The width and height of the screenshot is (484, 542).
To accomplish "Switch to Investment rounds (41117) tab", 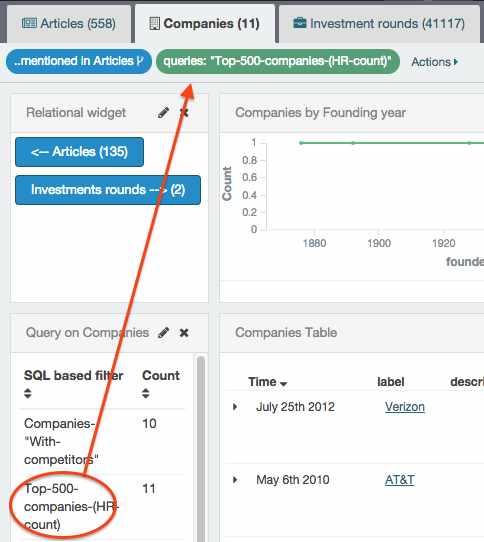I will click(x=379, y=24).
